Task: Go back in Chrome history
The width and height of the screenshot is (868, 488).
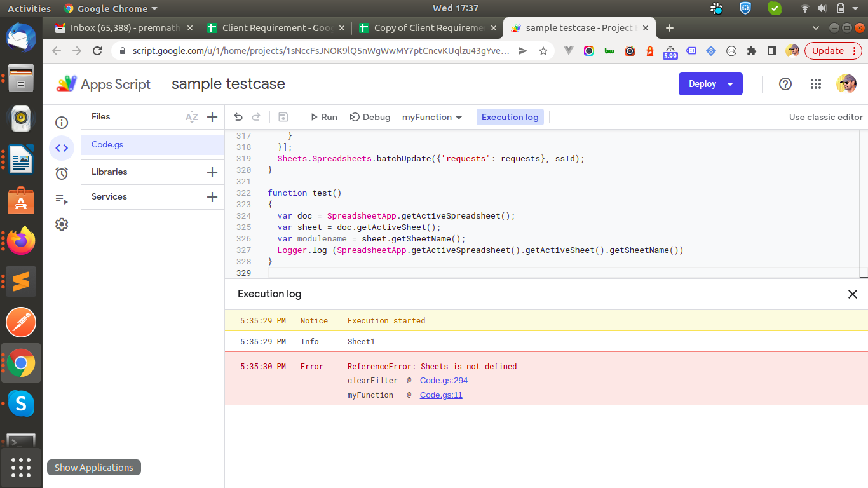Action: click(57, 51)
